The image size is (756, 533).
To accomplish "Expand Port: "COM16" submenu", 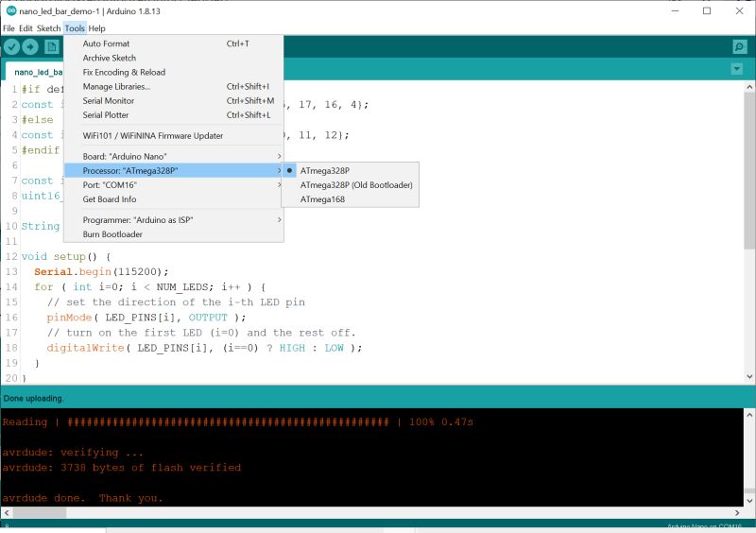I will click(174, 184).
